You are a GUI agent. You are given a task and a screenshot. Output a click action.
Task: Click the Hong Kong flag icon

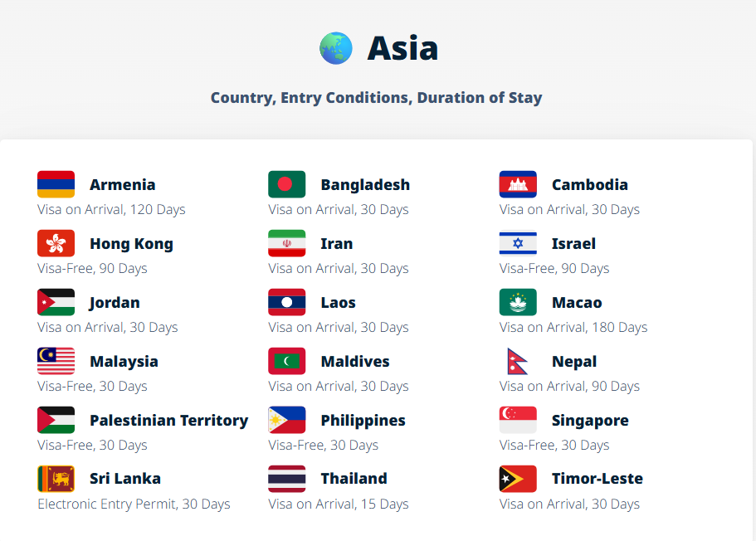tap(56, 243)
